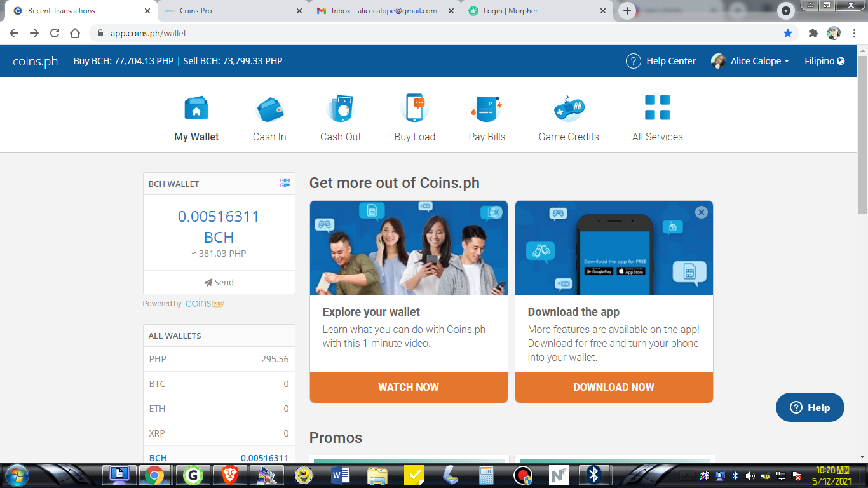This screenshot has width=868, height=488.
Task: Open the system tray clock and date
Action: pos(832,476)
